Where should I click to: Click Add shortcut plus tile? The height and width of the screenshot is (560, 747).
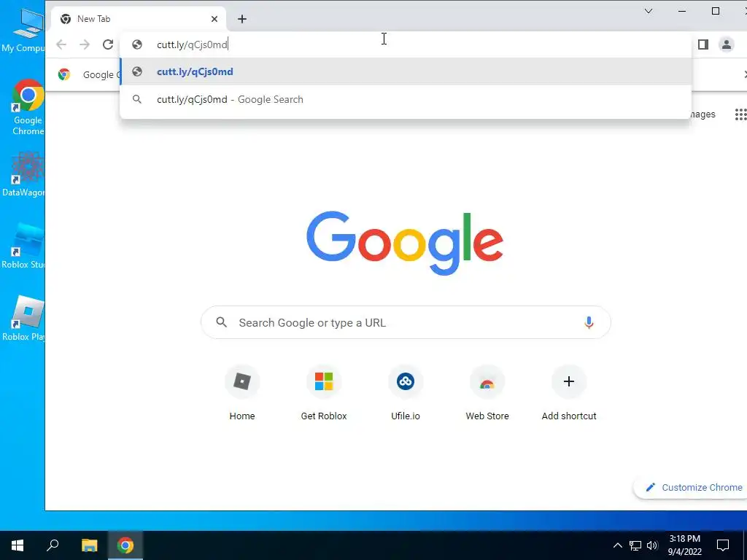(569, 393)
